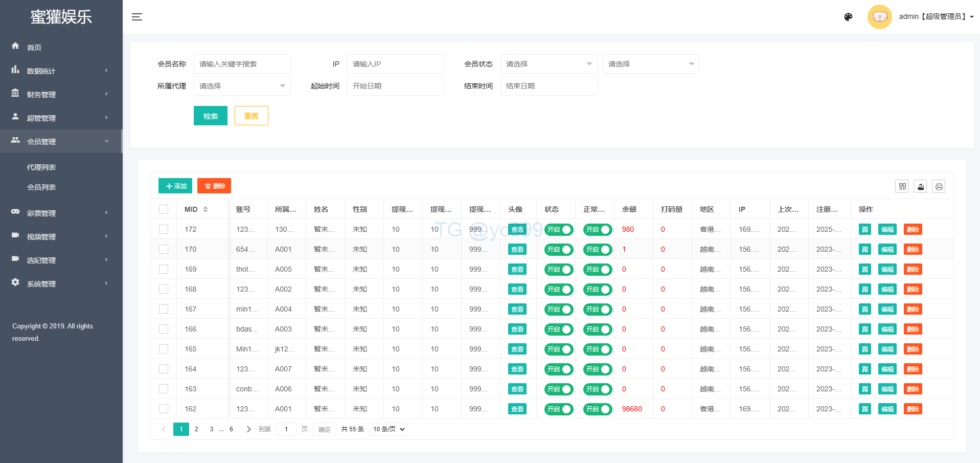The image size is (980, 463).
Task: Click the home icon beside 首页
Action: pos(15,46)
